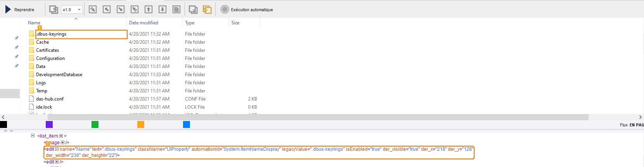Select the das-hub.conf file
The width and height of the screenshot is (644, 167).
(50, 99)
